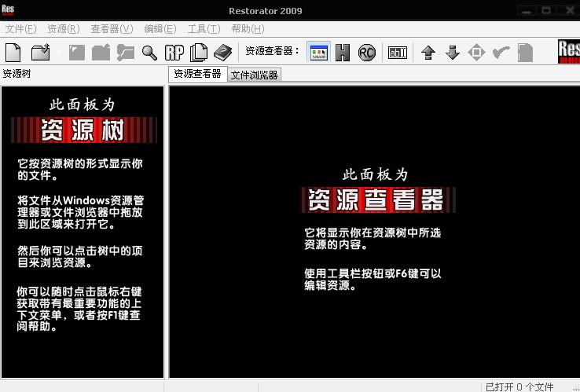This screenshot has height=392, width=580.
Task: Switch to the 文件浏览器 tab
Action: 255,75
